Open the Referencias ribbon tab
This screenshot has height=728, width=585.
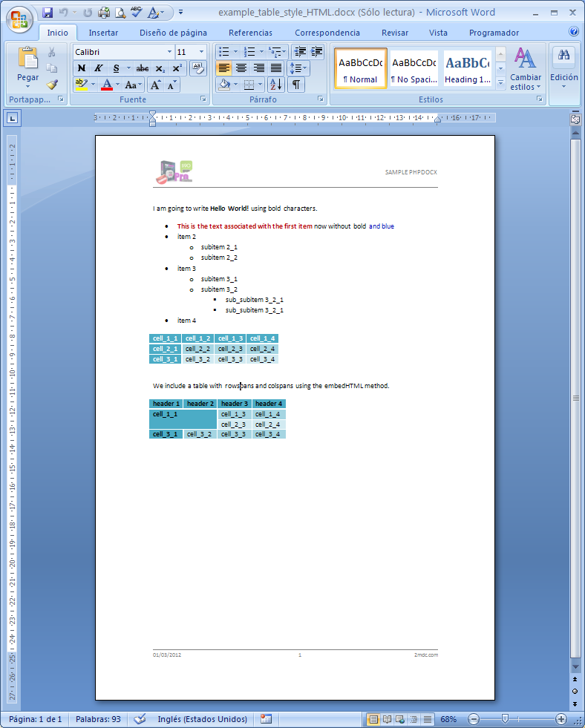(x=250, y=33)
